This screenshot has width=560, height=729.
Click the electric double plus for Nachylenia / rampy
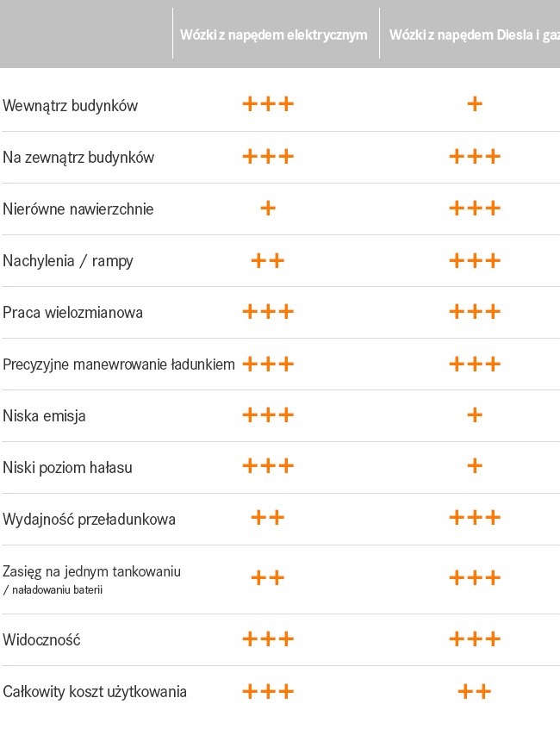268,260
